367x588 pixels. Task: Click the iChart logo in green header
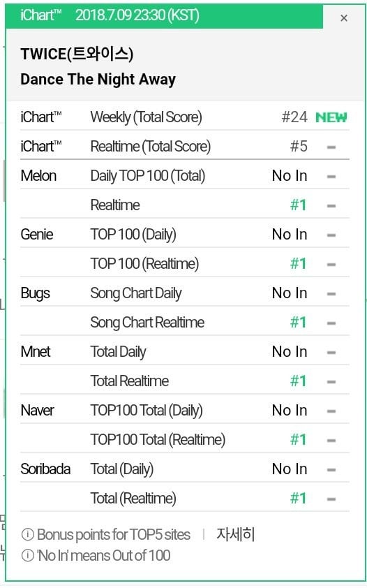click(40, 15)
